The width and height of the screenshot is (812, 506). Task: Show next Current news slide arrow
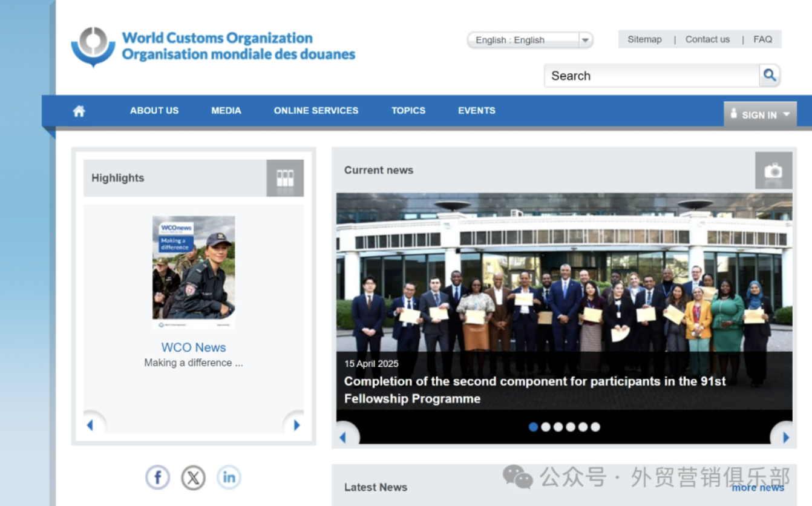(785, 436)
